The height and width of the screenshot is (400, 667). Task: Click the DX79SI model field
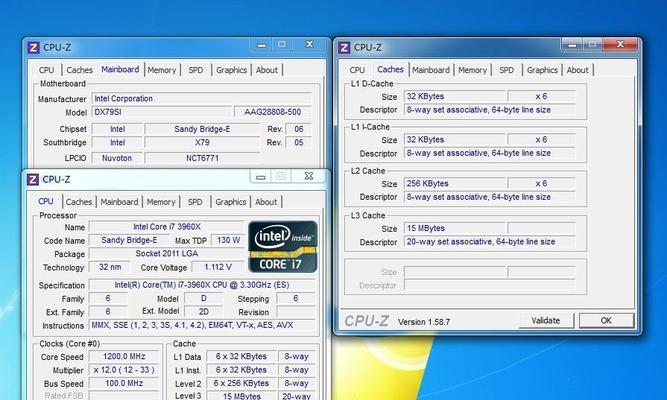click(162, 112)
